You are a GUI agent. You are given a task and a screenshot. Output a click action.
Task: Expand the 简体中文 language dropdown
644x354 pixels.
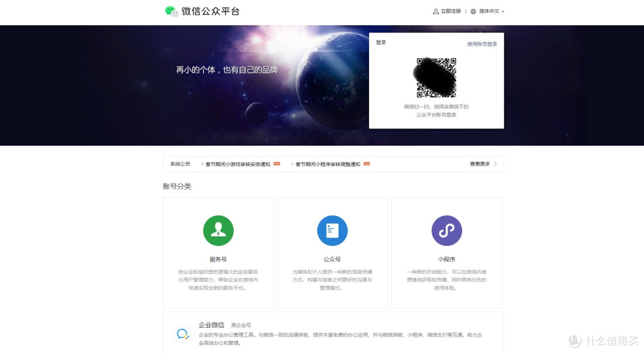pyautogui.click(x=491, y=11)
